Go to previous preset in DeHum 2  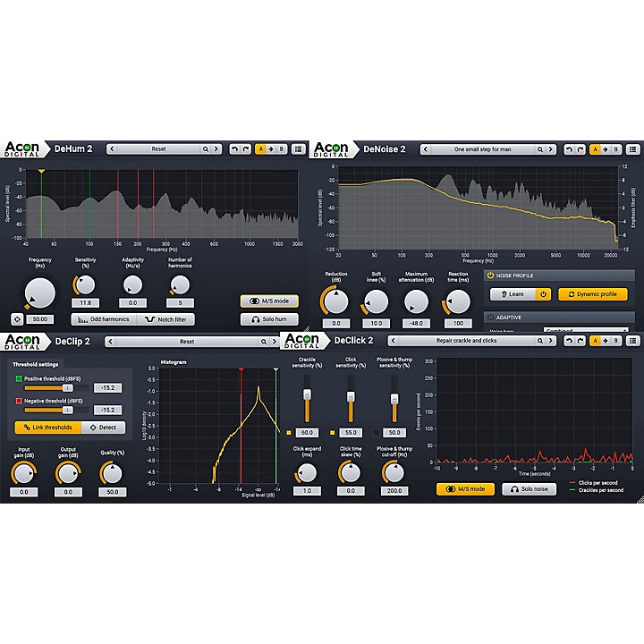pyautogui.click(x=112, y=149)
